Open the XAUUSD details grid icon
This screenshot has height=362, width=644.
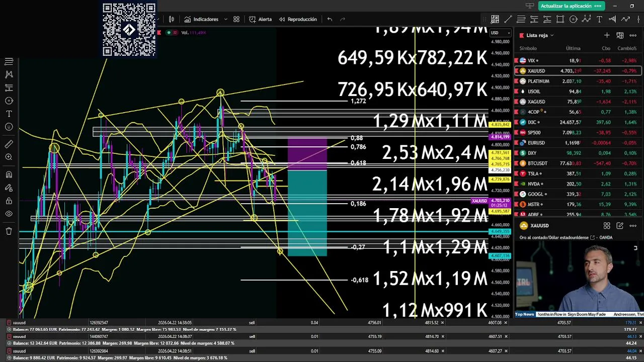607,226
